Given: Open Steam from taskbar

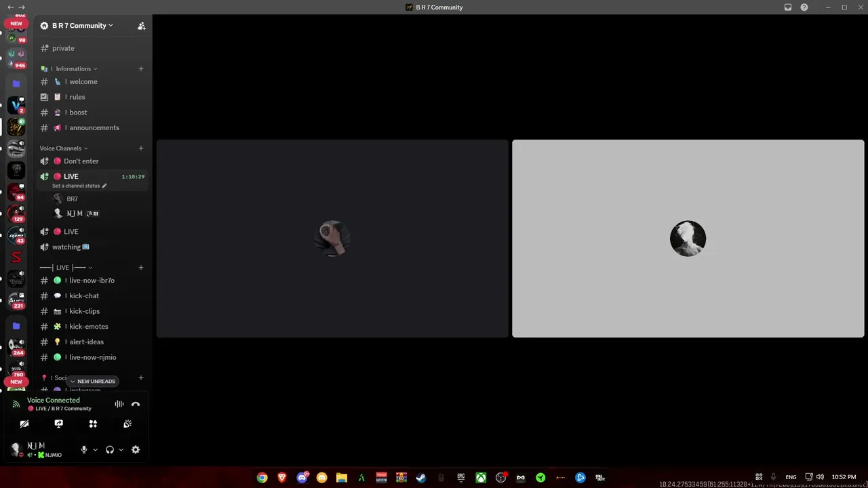Looking at the screenshot, I should (421, 477).
